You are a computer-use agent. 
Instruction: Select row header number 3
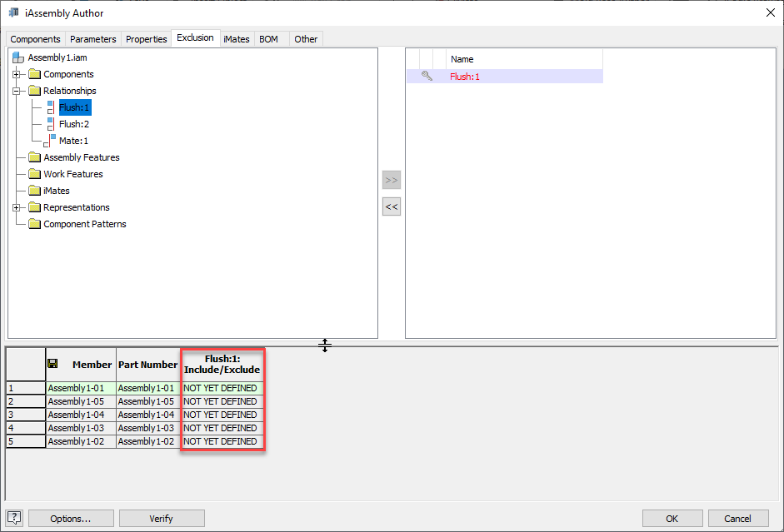(x=26, y=415)
